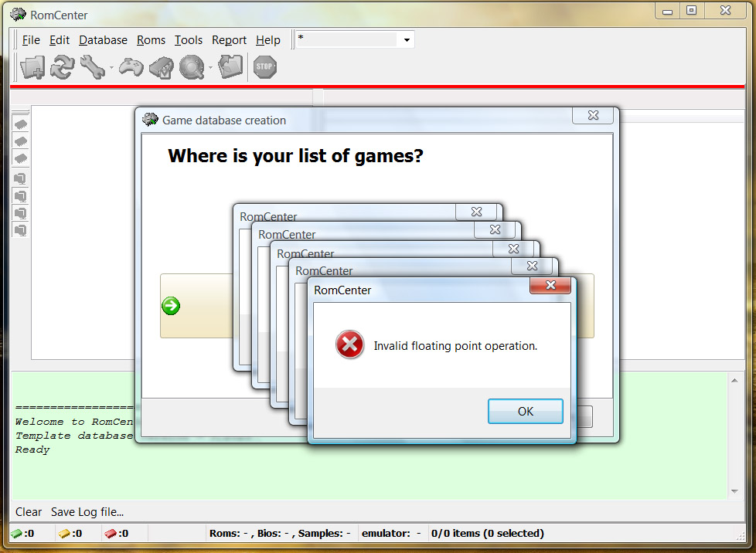Screen dimensions: 756x553
Task: Maximize the RomCenter main window
Action: [x=691, y=11]
